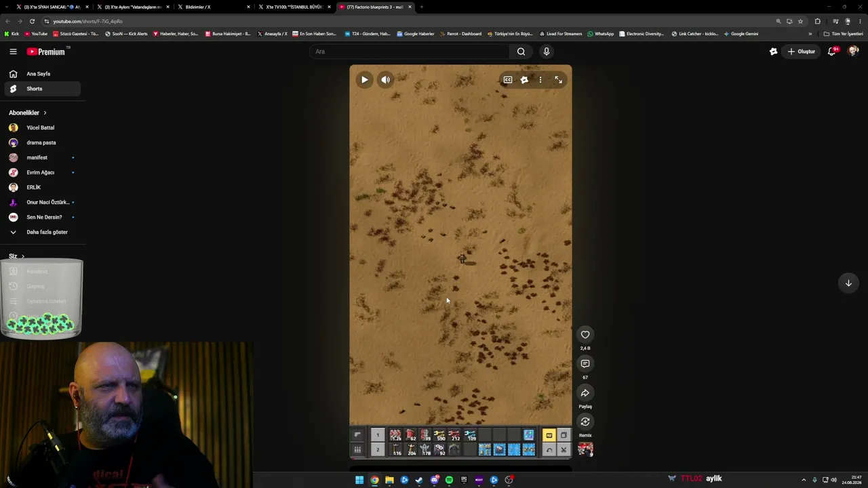Open the WhatsApp bookmark

601,34
